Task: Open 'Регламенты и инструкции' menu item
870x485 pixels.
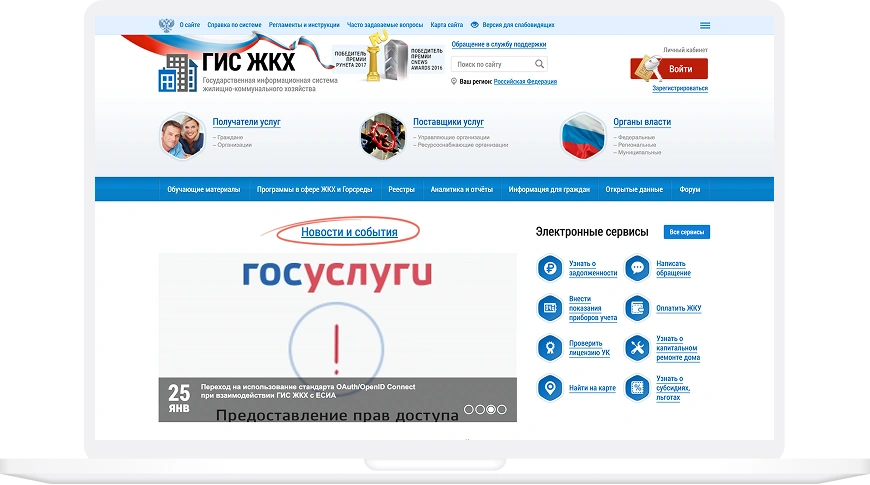Action: click(x=304, y=25)
